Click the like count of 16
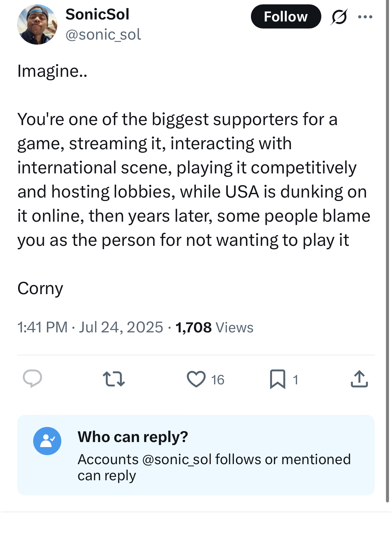Screen dimensions: 392x545 (x=218, y=380)
